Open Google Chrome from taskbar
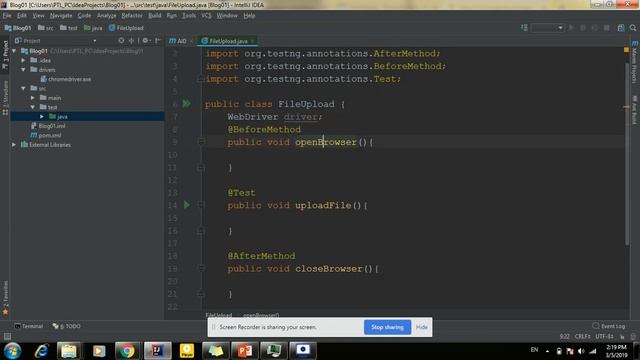Viewport: 640px width, 360px height. pos(127,351)
